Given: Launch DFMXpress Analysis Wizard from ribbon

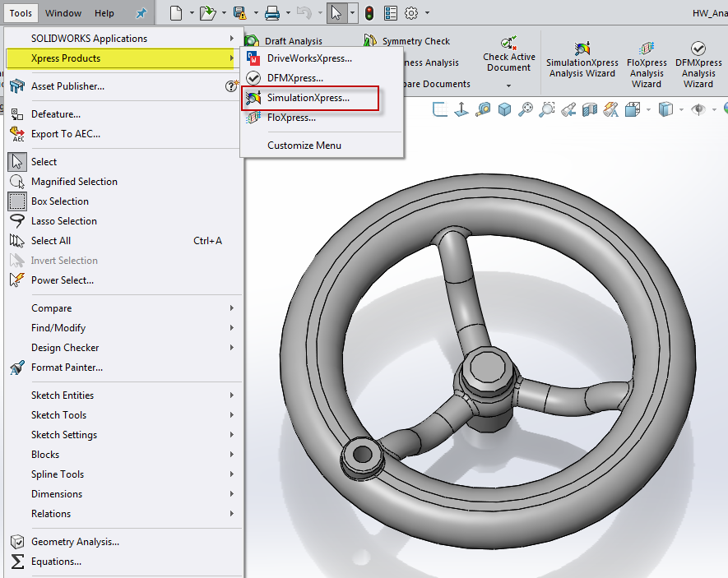Looking at the screenshot, I should point(698,65).
